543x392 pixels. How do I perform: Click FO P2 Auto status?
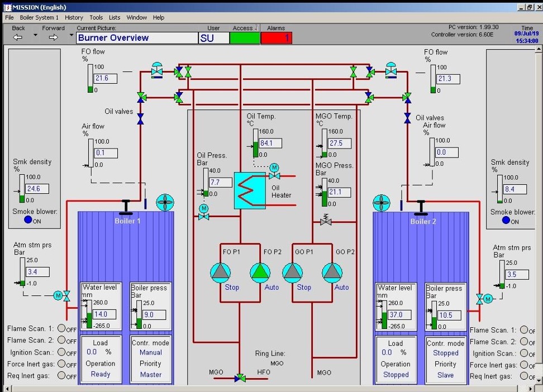tap(272, 287)
